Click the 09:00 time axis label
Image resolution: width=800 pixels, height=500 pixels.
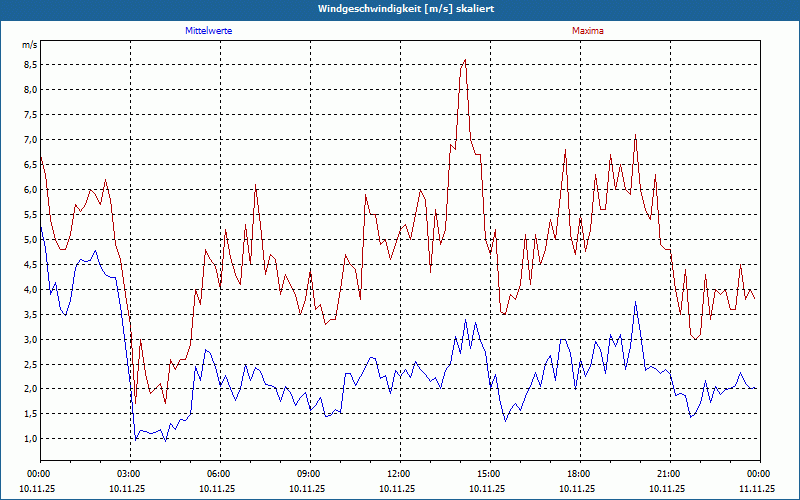click(310, 474)
